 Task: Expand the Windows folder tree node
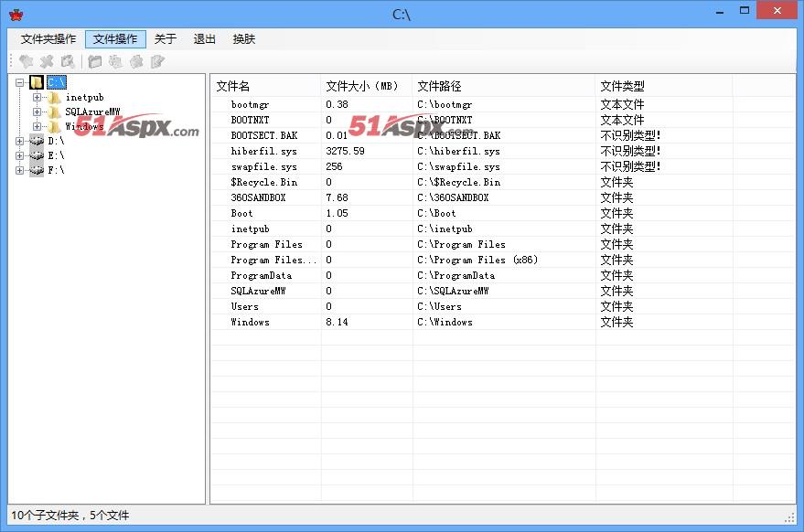coord(37,126)
